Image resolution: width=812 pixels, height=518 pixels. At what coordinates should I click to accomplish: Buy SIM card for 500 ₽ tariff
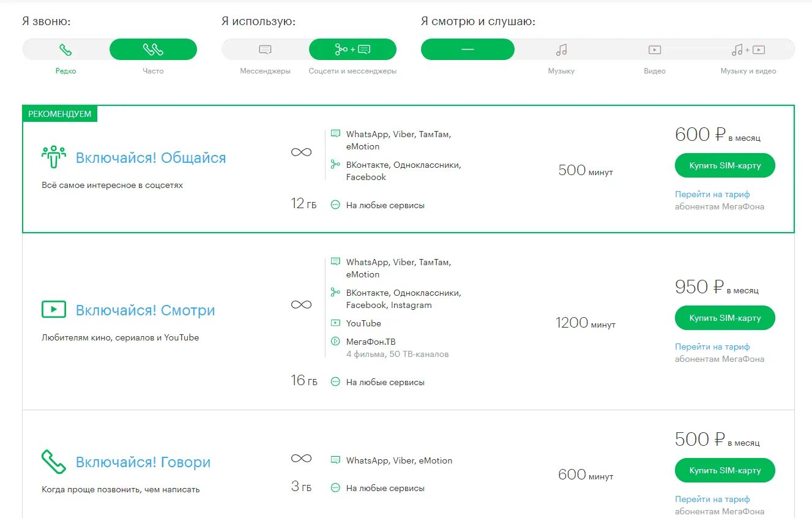(x=725, y=471)
